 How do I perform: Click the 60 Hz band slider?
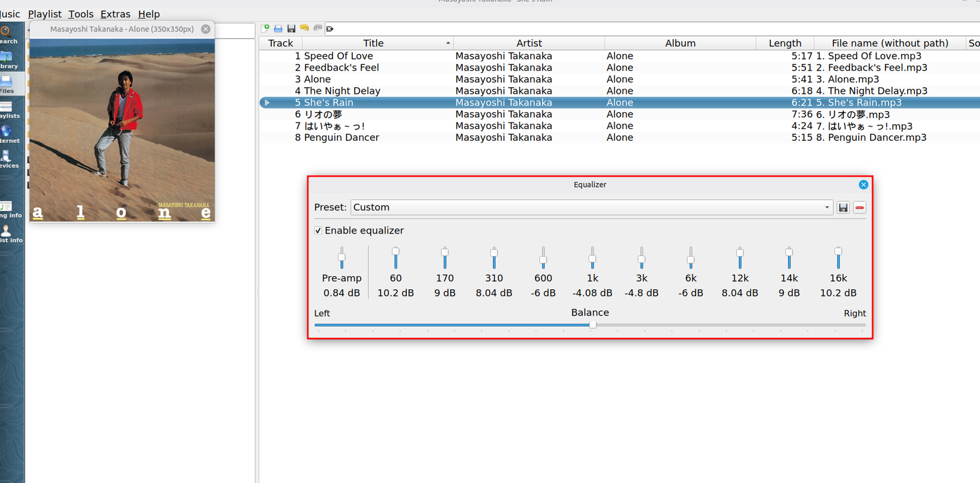(396, 258)
